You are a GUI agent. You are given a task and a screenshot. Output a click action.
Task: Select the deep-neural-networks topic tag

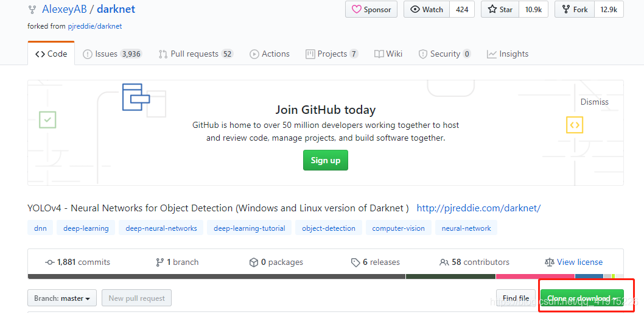(161, 228)
